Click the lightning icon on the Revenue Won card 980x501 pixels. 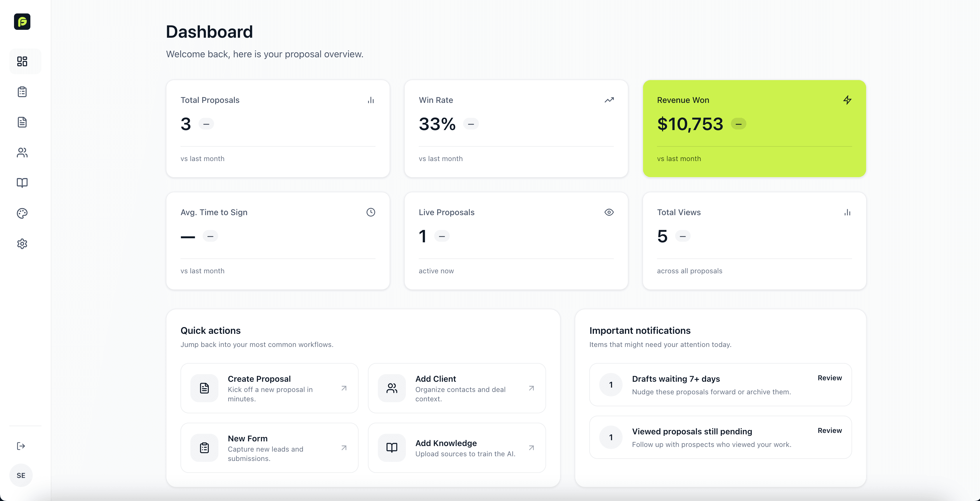pos(847,100)
